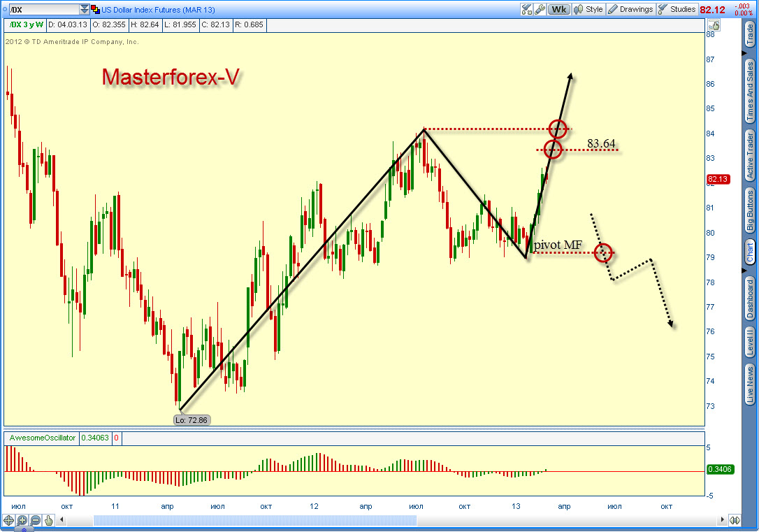The width and height of the screenshot is (759, 532).
Task: Select the pointing hand cursor tool
Action: pyautogui.click(x=48, y=520)
